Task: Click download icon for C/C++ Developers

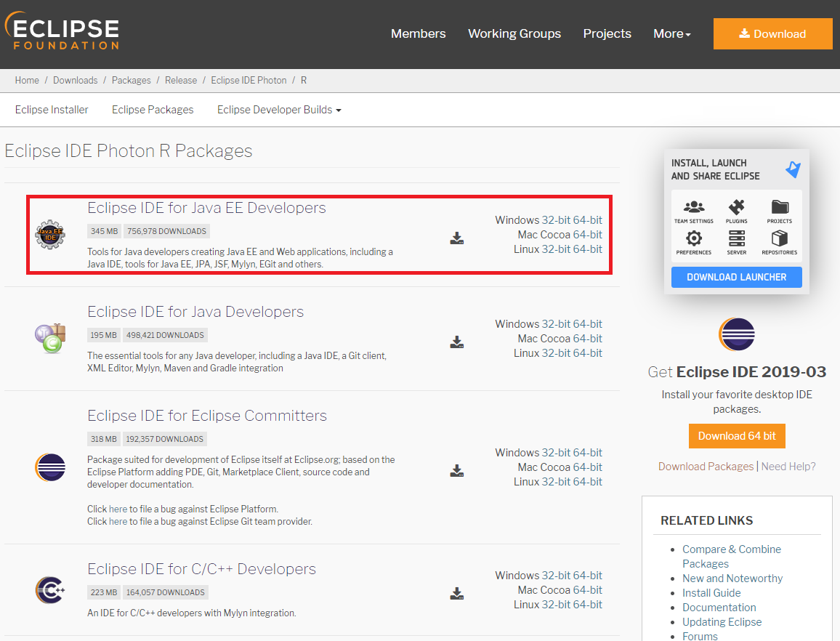Action: click(457, 593)
